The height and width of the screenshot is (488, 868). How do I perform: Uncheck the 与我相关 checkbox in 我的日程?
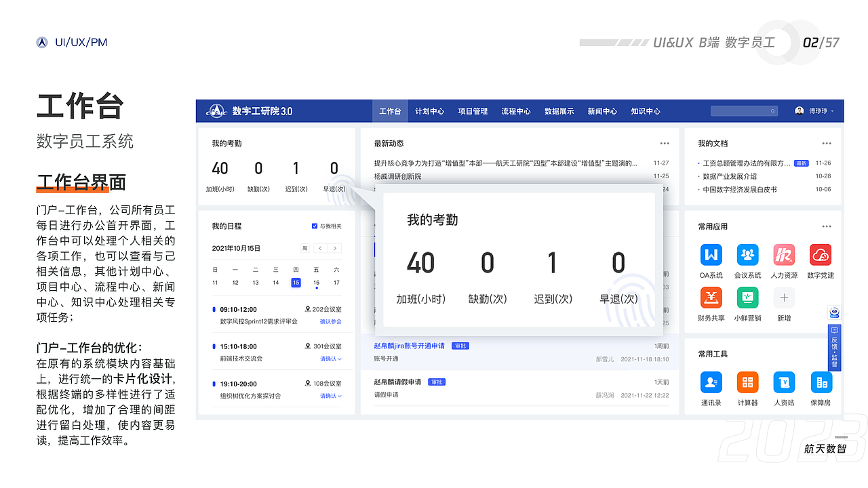coord(313,226)
